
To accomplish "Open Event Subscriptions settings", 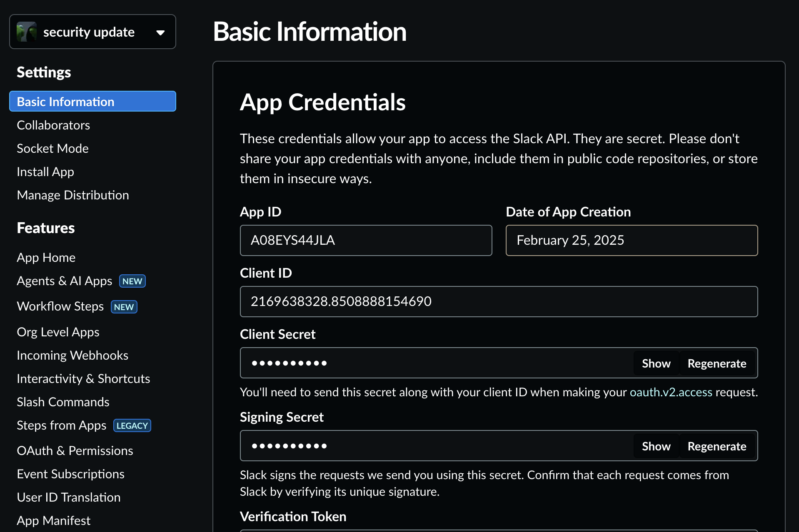I will coord(71,474).
